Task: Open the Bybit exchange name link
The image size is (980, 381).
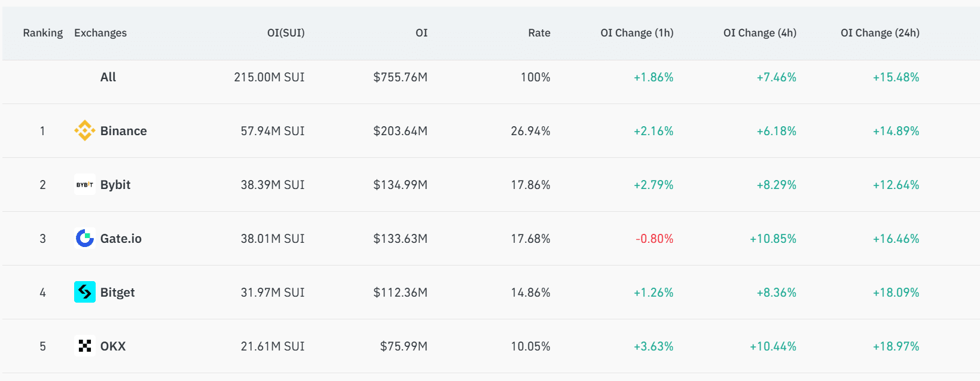Action: coord(115,185)
